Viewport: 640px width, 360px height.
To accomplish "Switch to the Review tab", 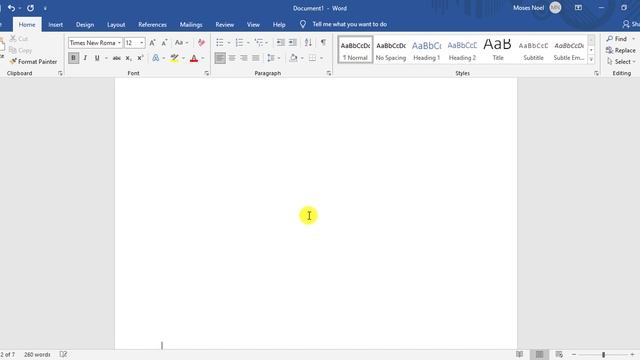I will point(224,24).
